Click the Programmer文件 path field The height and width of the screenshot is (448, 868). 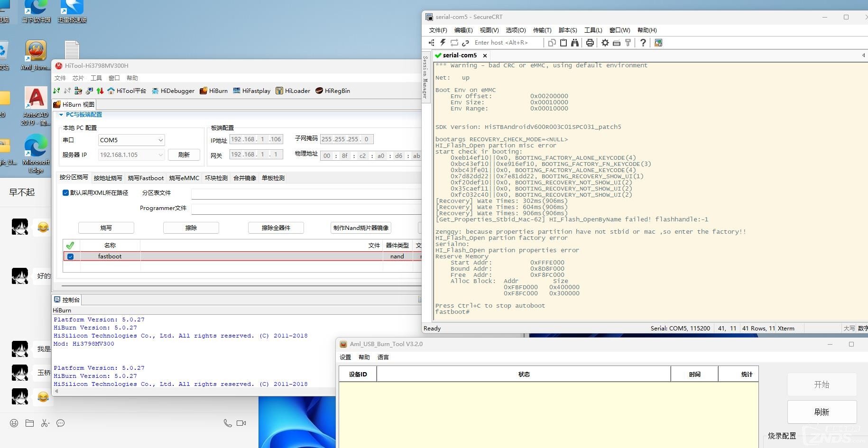306,209
